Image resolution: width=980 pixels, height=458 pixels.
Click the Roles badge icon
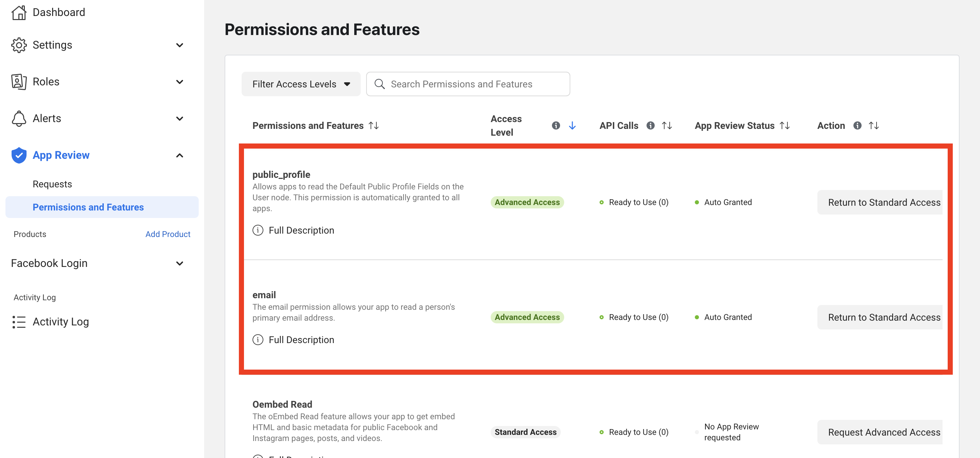click(x=19, y=82)
